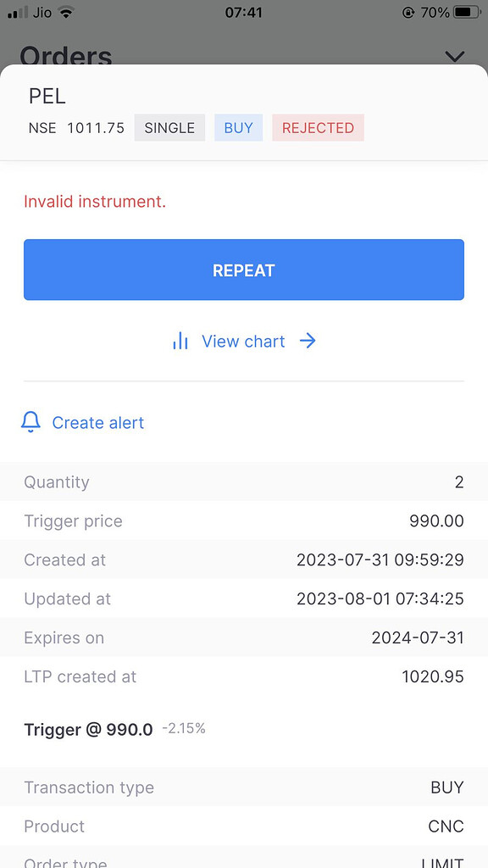Select the bar chart icon near View chart

coord(180,341)
